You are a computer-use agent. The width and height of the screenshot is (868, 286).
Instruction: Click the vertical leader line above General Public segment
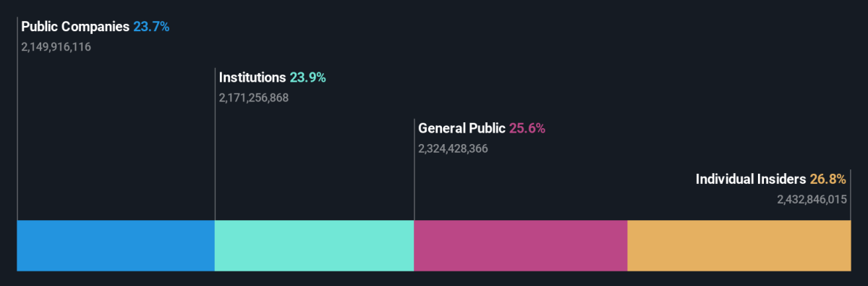(414, 169)
